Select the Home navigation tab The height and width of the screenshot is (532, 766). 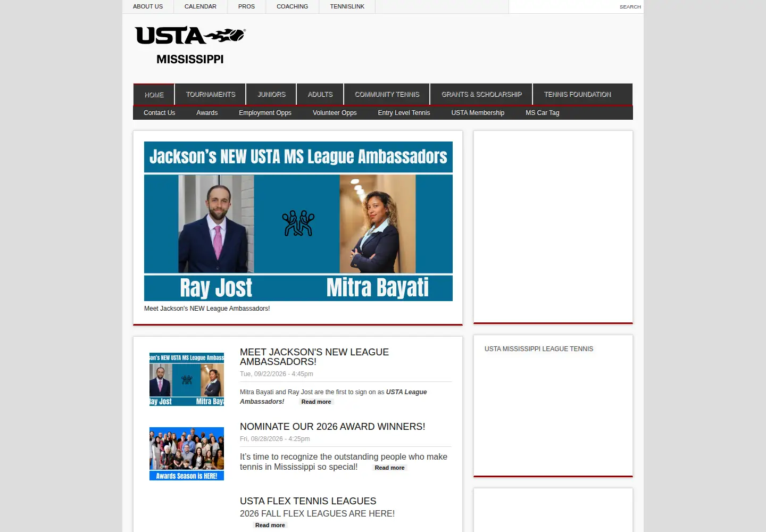(x=154, y=95)
